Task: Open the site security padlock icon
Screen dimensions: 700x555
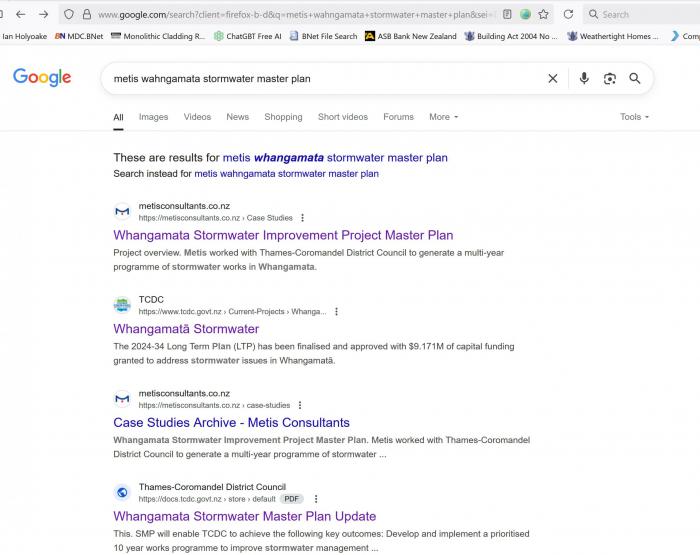Action: pyautogui.click(x=87, y=14)
